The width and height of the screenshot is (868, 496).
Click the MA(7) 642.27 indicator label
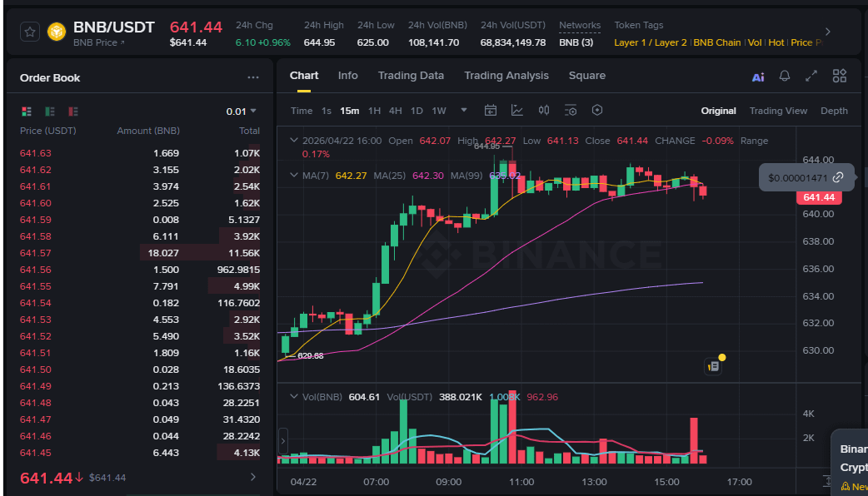tap(334, 176)
